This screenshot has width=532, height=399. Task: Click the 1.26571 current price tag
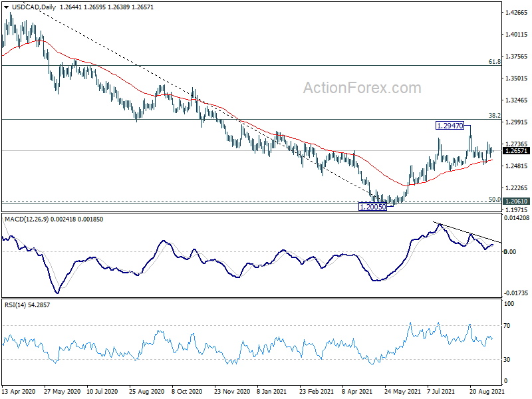[516, 151]
